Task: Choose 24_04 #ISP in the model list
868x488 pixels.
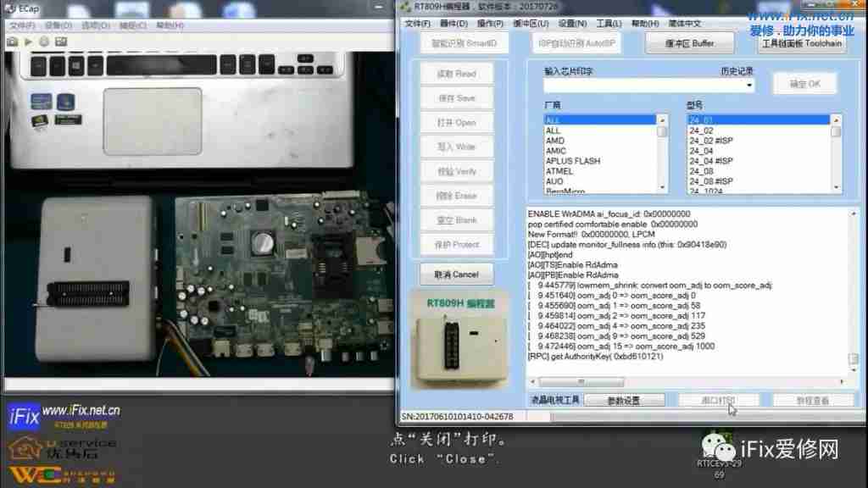Action: 711,161
